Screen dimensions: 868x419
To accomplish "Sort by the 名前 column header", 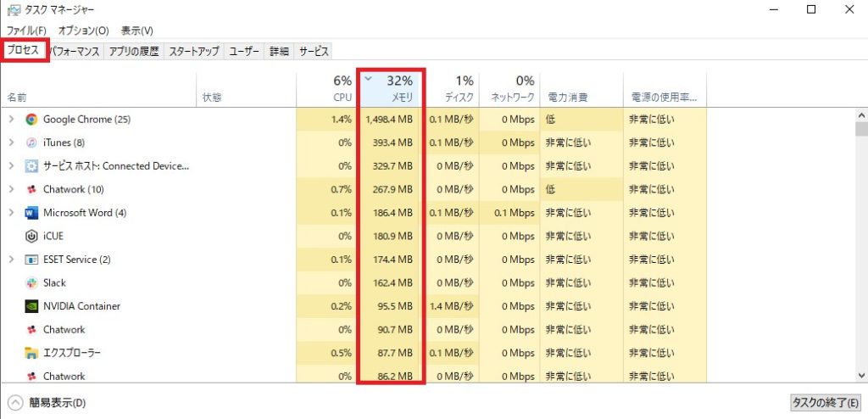I will 98,89.
